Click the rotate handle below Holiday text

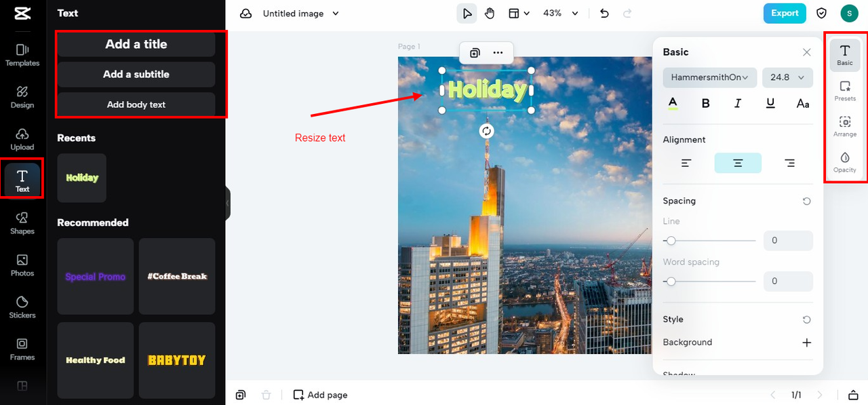486,131
